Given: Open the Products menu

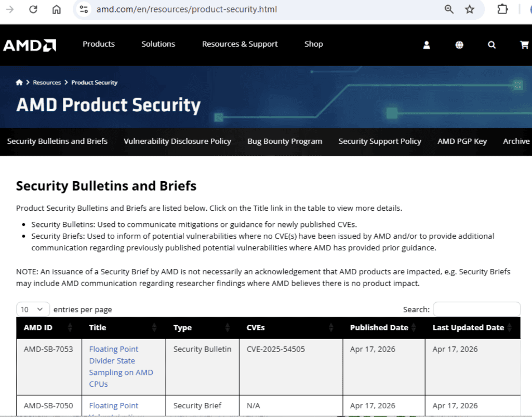Looking at the screenshot, I should (99, 44).
